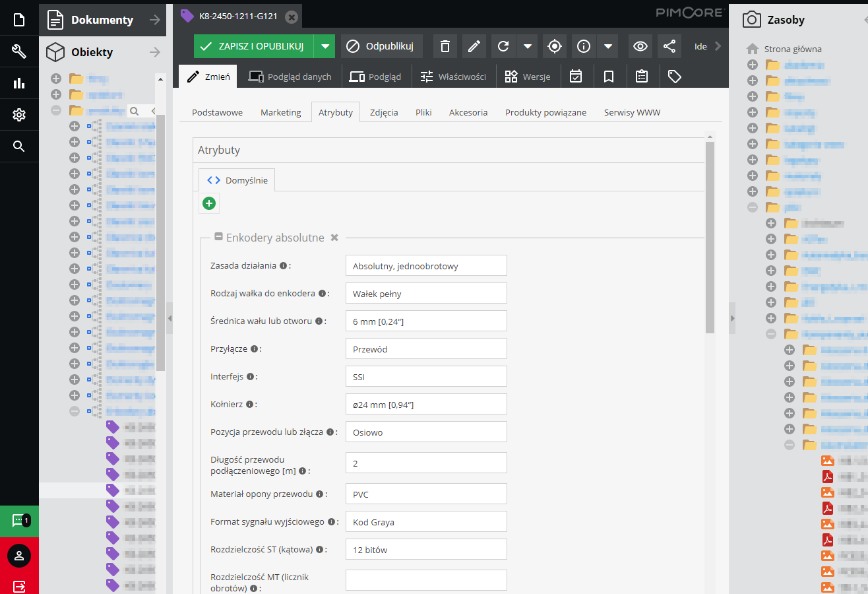Image resolution: width=868 pixels, height=594 pixels.
Task: Click the Długość przewodu field containing 2
Action: click(426, 463)
